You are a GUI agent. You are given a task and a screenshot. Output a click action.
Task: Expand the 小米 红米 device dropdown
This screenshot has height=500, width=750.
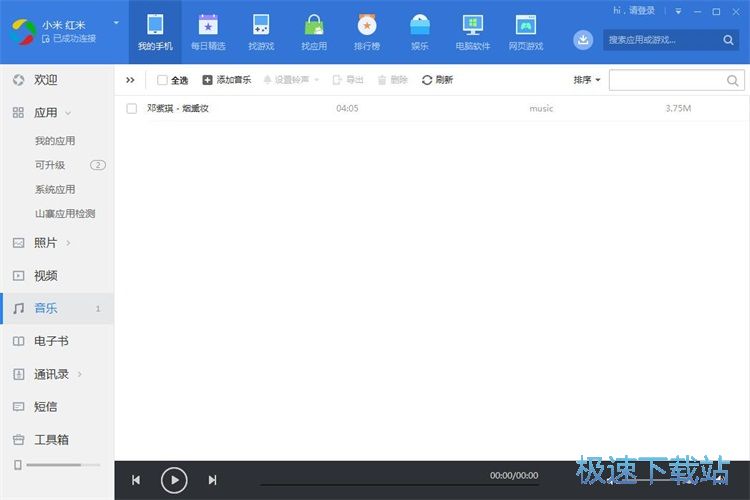tap(116, 22)
